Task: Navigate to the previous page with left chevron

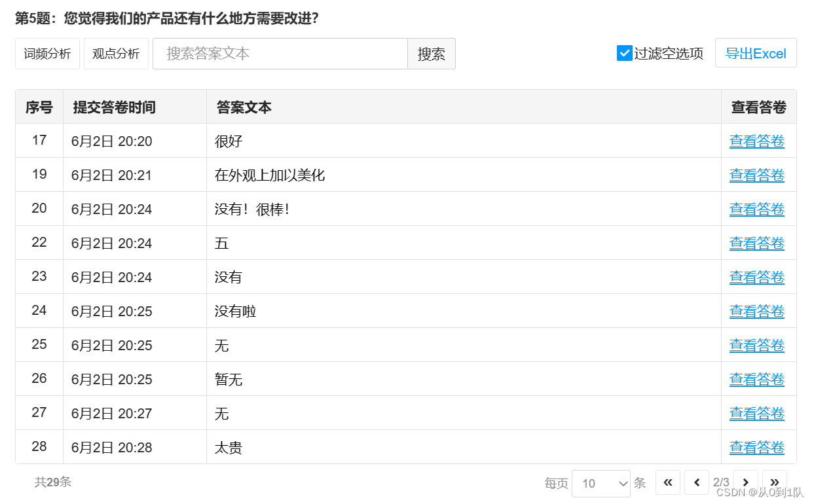Action: [x=696, y=482]
